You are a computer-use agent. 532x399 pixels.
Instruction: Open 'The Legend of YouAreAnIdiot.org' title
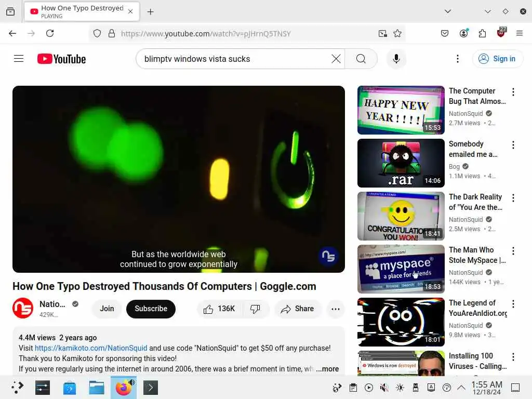(x=478, y=308)
